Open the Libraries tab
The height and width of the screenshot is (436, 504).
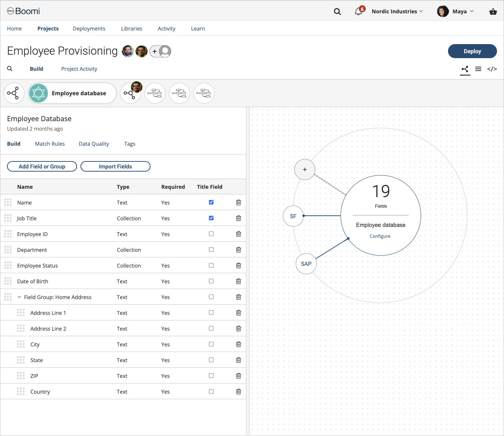point(132,29)
